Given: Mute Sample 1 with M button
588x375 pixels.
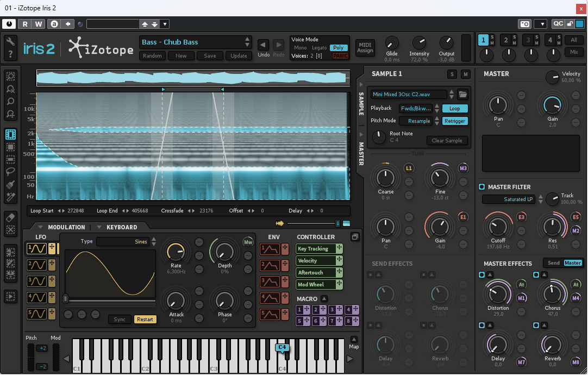Looking at the screenshot, I should (465, 74).
